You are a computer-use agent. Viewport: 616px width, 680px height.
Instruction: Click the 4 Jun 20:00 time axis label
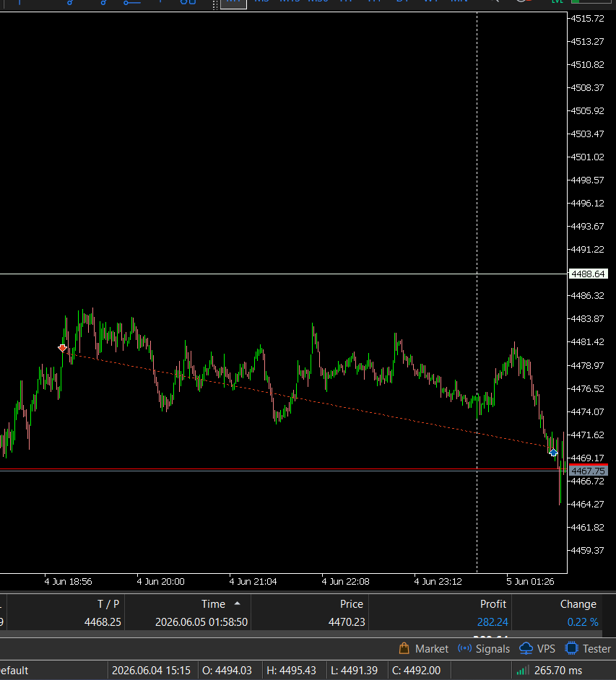click(160, 582)
